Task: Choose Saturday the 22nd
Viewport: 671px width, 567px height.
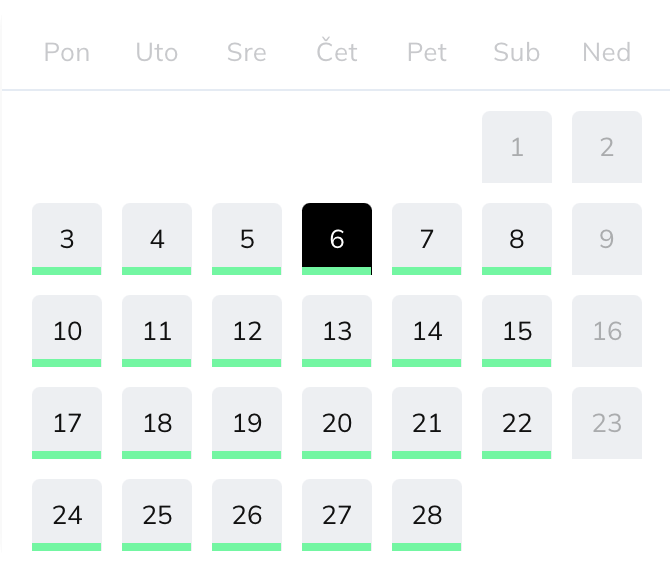Action: click(x=517, y=423)
